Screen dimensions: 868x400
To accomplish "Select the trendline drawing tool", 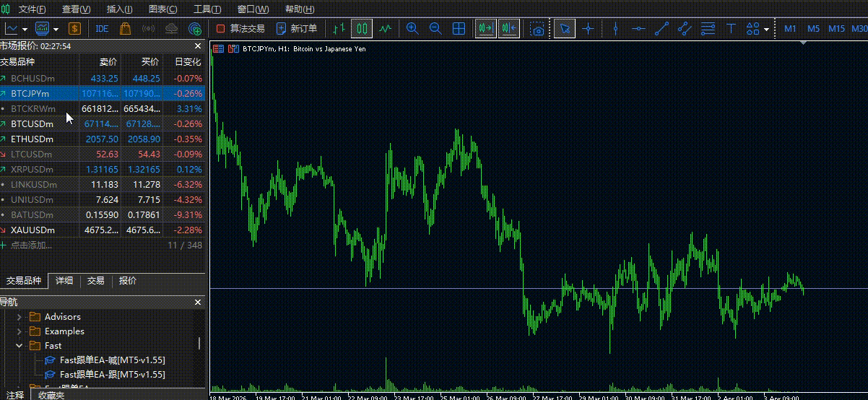I will (x=661, y=29).
